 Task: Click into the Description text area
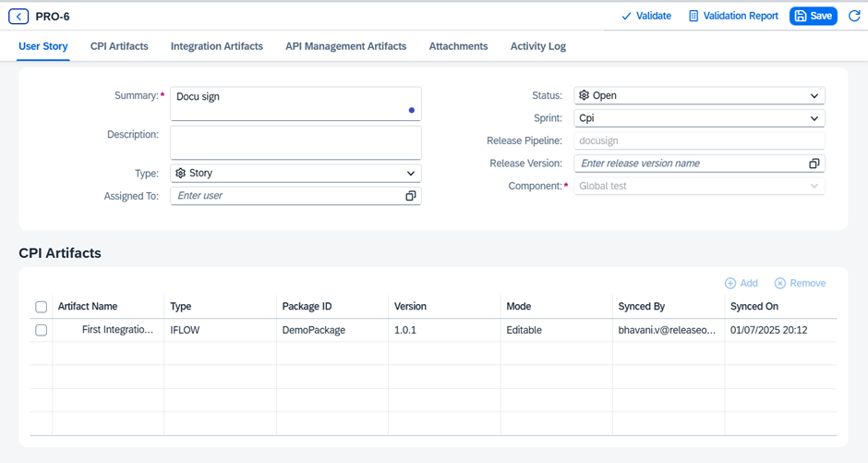[295, 142]
